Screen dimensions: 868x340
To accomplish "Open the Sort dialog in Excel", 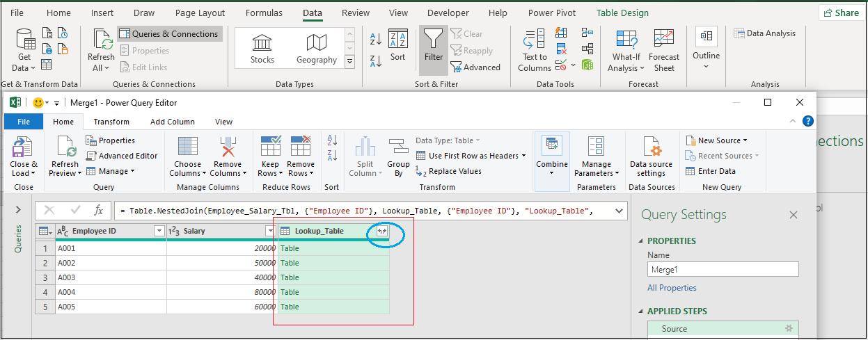I will 397,47.
